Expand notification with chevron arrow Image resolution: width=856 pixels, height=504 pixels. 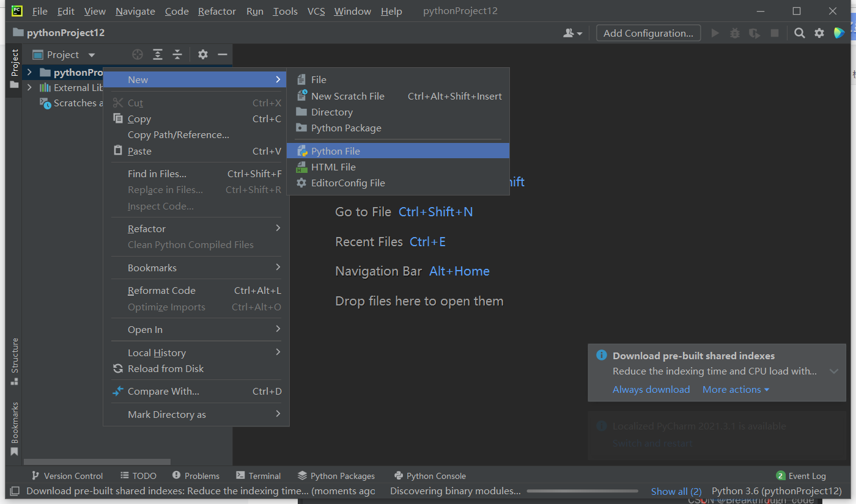[x=834, y=371]
